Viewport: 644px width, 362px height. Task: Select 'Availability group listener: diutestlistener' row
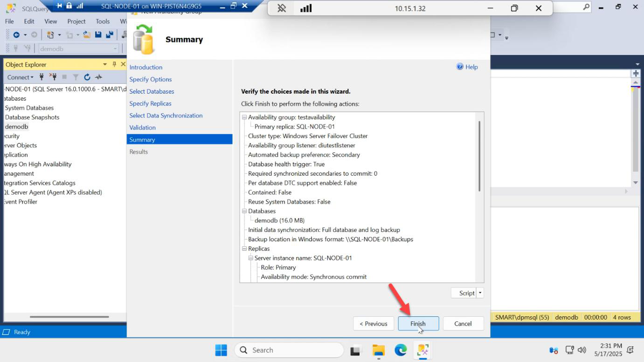click(302, 145)
